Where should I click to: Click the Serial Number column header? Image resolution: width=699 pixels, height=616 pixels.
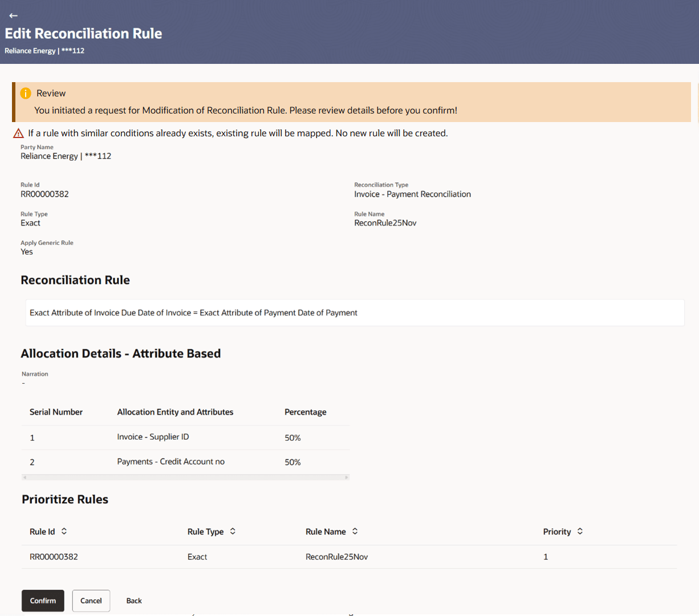pyautogui.click(x=56, y=412)
